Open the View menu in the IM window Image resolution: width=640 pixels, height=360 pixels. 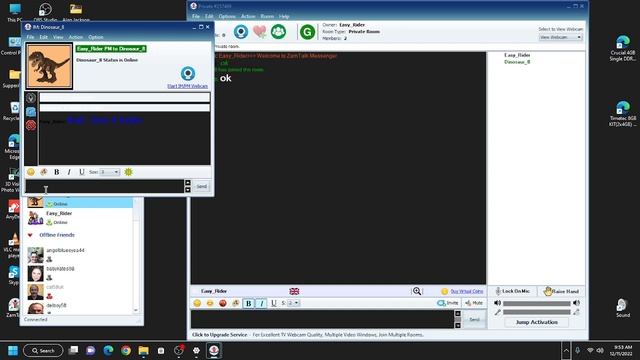(x=58, y=37)
